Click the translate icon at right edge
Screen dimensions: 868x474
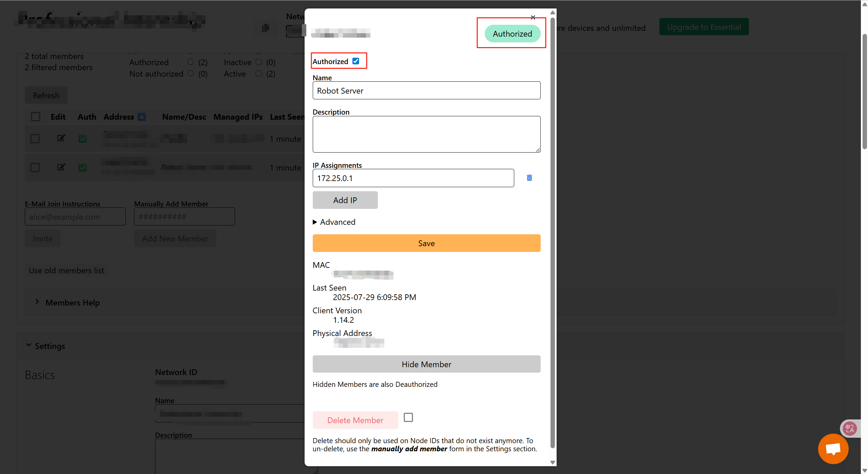point(850,429)
